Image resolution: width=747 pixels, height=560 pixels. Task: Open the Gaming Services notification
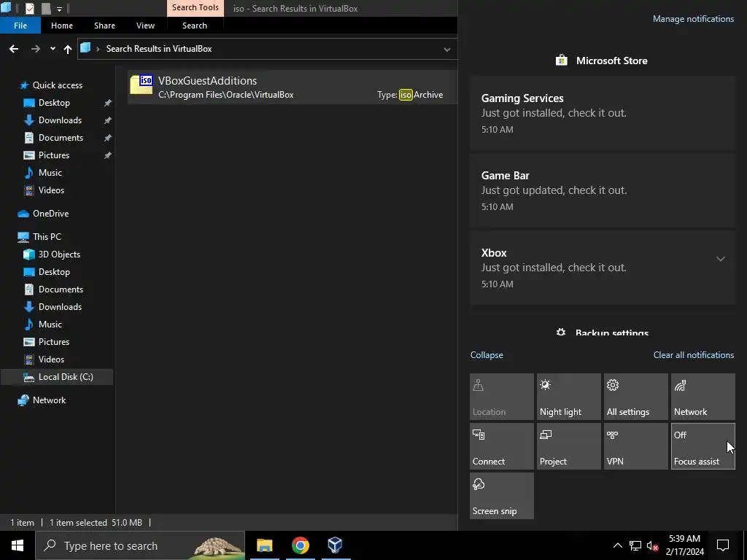603,113
